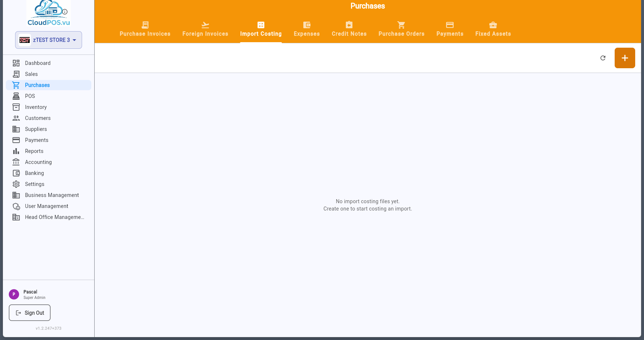Open the Credit Notes tab
This screenshot has height=340, width=644.
click(x=349, y=30)
